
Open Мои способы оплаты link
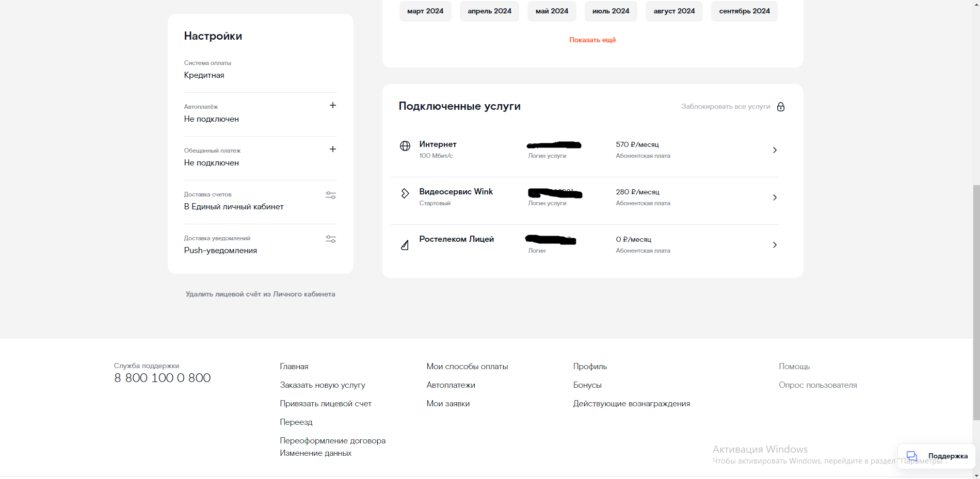(467, 367)
